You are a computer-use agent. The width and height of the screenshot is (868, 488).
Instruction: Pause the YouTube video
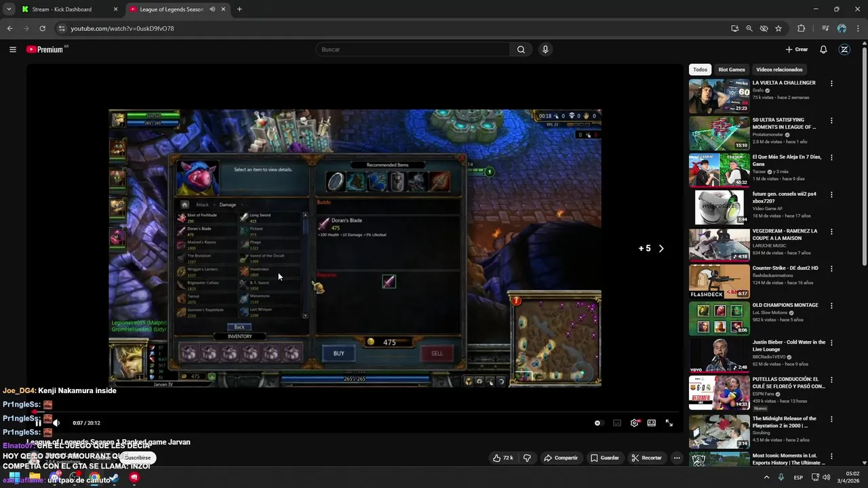(39, 423)
